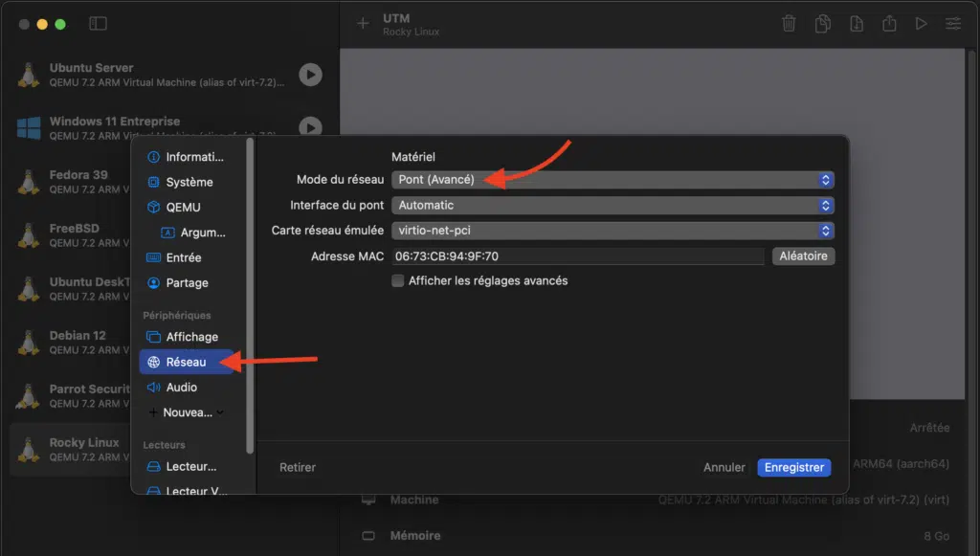Open the Partage settings section
Image resolution: width=980 pixels, height=556 pixels.
tap(187, 282)
